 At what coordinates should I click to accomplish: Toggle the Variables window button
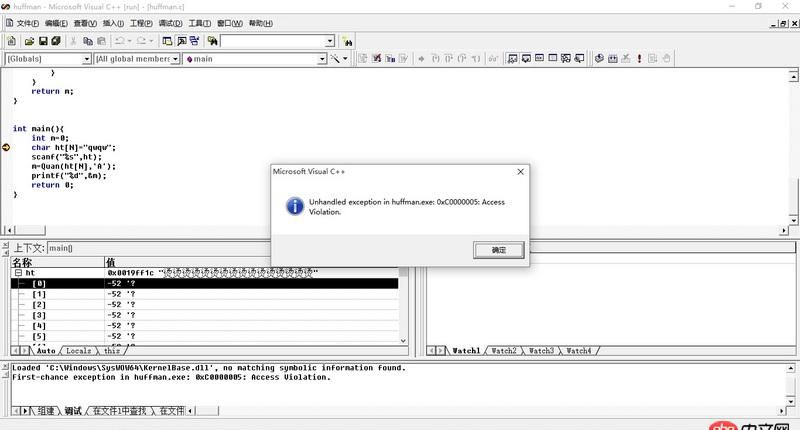tap(526, 59)
